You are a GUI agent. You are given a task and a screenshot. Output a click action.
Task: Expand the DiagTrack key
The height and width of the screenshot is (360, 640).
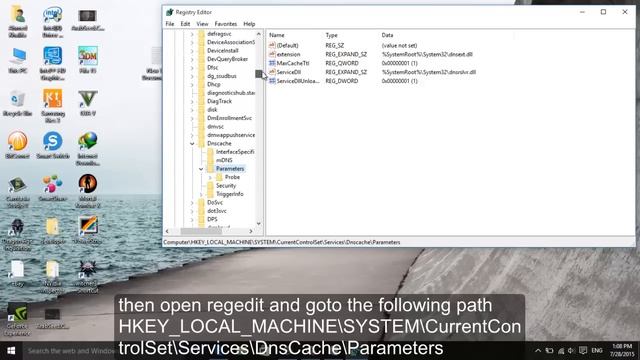click(192, 101)
